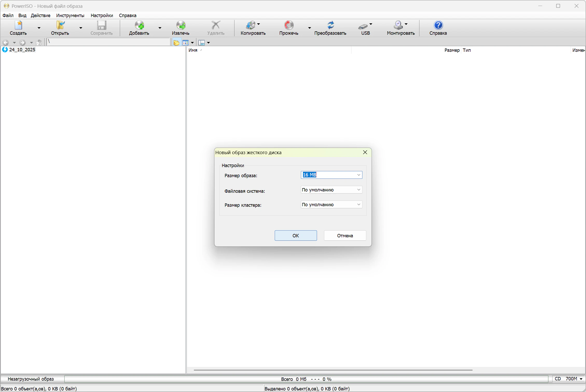The height and width of the screenshot is (392, 586).
Task: Click the Извлечь toolbar icon
Action: 181,25
